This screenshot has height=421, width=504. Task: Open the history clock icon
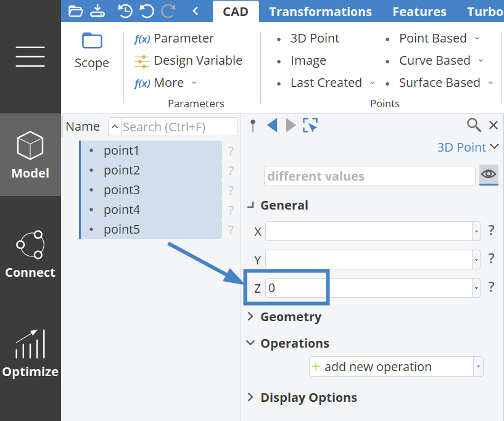[x=125, y=11]
